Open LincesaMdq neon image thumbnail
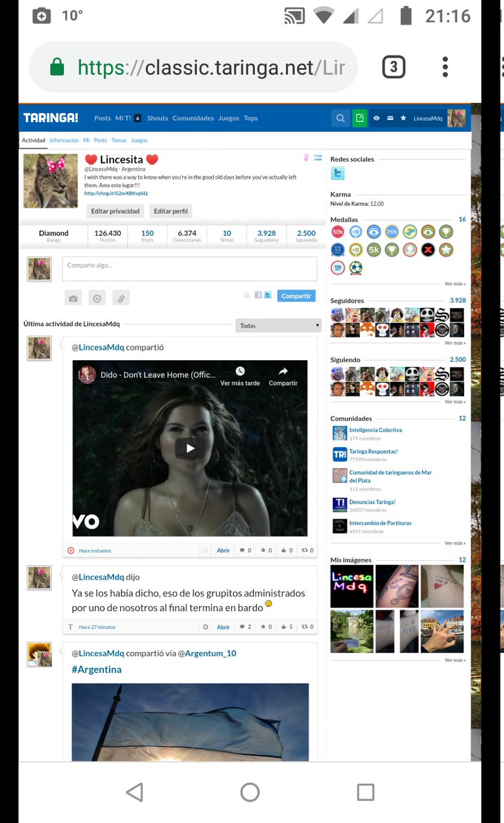 pyautogui.click(x=352, y=586)
